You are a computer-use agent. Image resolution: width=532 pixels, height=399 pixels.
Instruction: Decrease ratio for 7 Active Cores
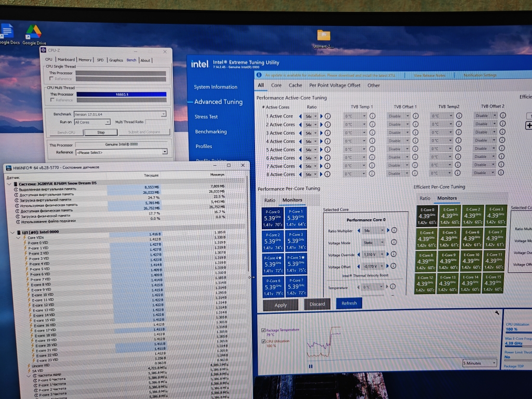(x=300, y=166)
